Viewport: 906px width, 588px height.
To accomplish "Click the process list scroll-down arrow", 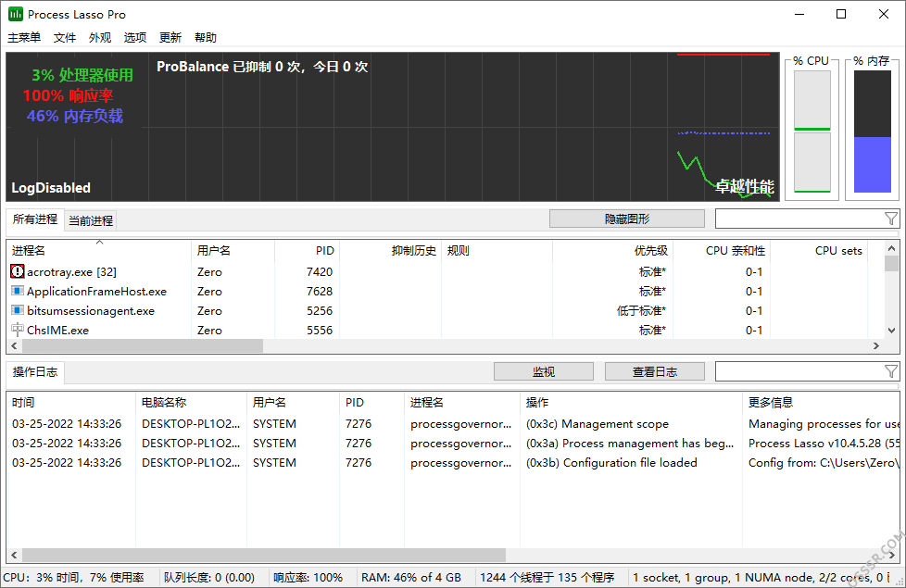I will (x=891, y=331).
